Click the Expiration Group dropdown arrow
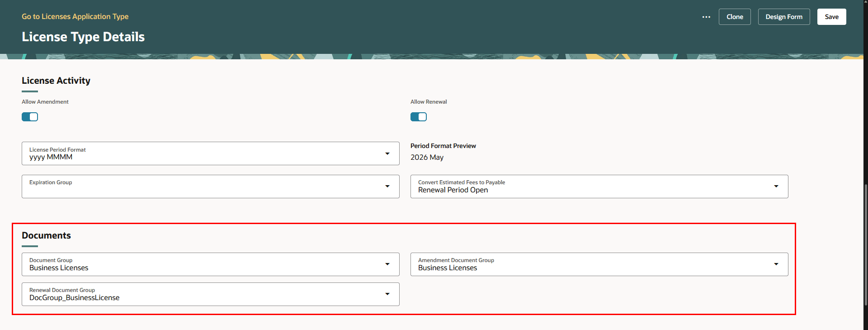This screenshot has height=330, width=868. [x=387, y=187]
